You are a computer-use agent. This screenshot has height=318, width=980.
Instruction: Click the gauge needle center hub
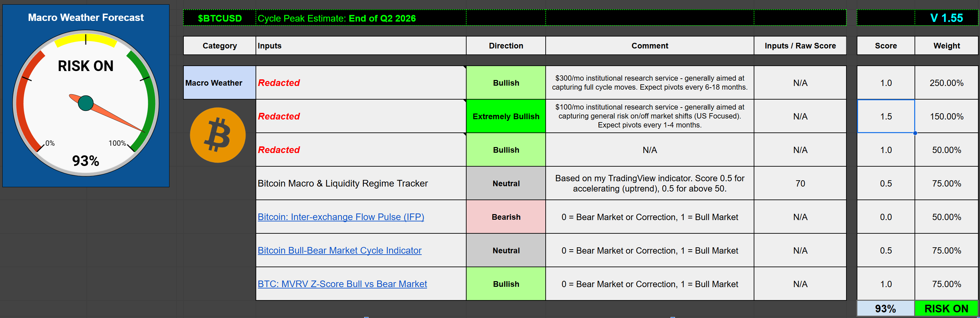point(86,103)
